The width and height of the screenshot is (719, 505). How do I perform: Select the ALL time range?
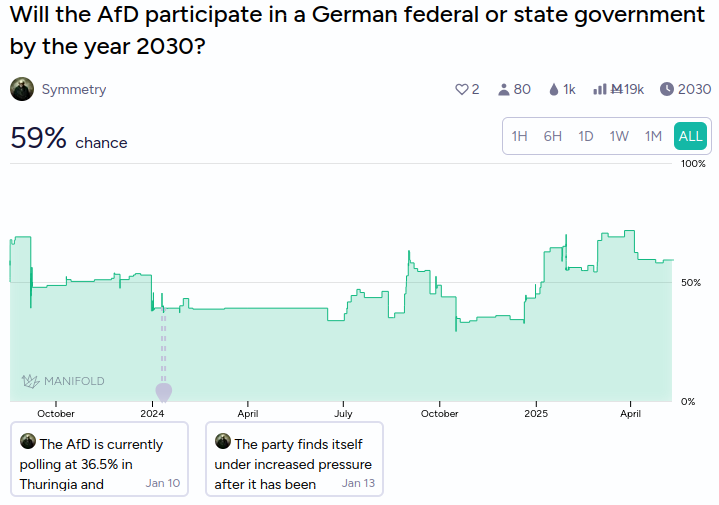point(690,136)
